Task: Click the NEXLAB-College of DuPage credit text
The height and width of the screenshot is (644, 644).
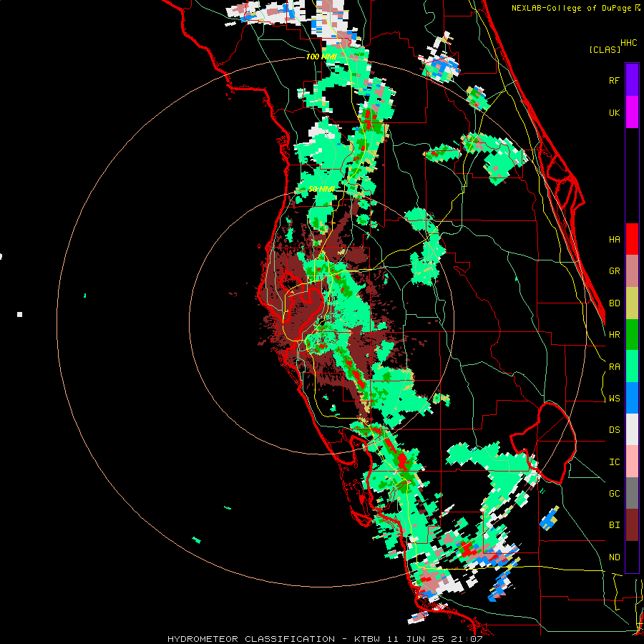Action: click(573, 8)
